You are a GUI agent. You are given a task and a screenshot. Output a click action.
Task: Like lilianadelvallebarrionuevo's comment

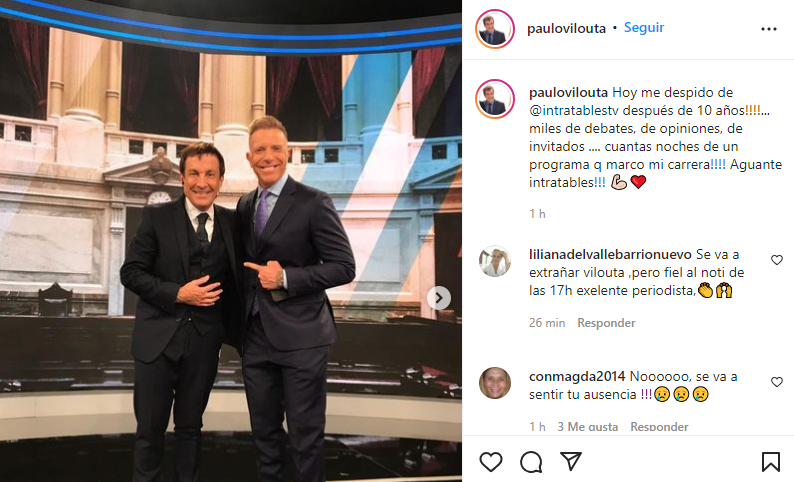(777, 260)
